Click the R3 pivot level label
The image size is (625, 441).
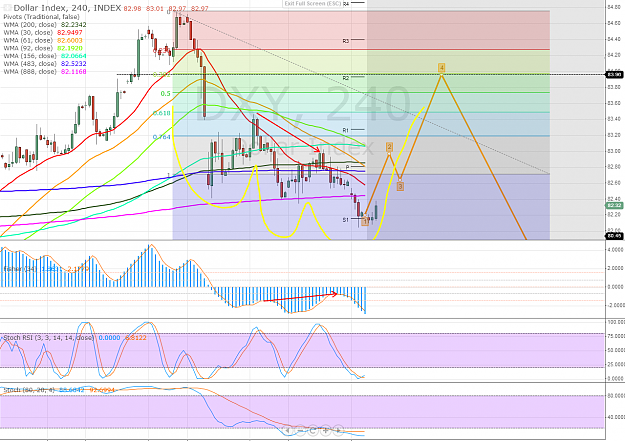[346, 41]
